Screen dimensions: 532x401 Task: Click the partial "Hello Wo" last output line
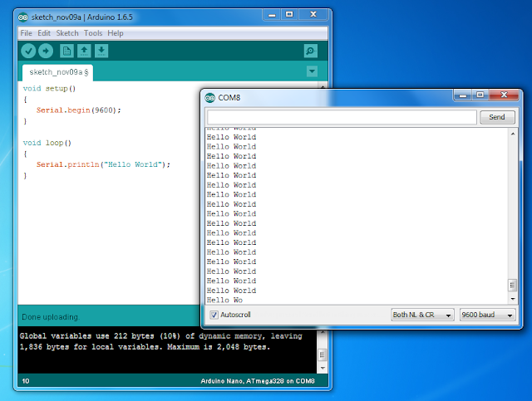[x=224, y=301]
